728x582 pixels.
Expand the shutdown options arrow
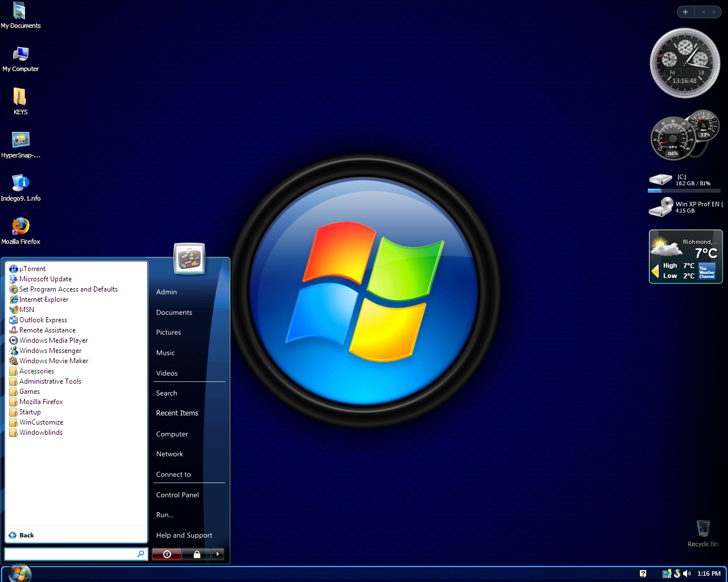click(x=218, y=554)
